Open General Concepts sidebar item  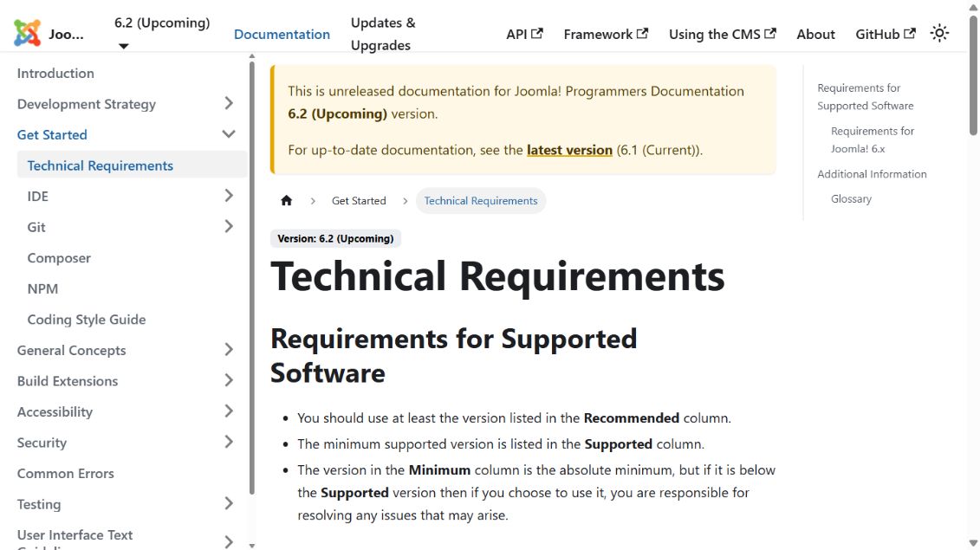point(71,350)
